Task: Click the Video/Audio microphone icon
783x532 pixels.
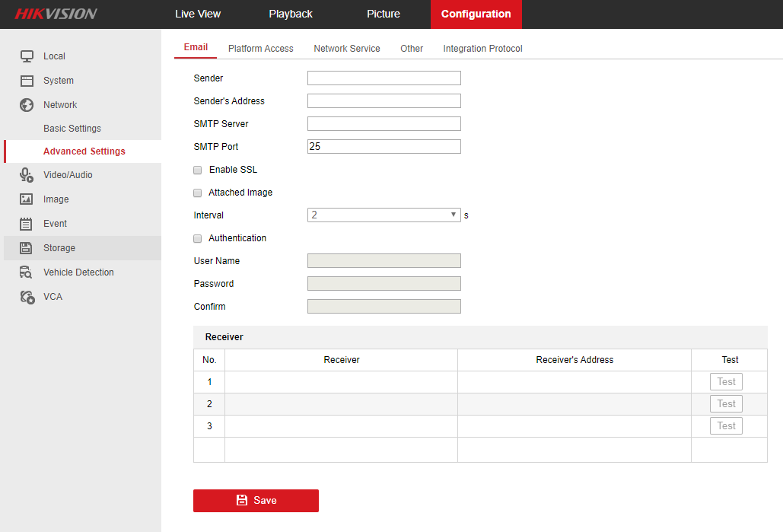Action: coord(27,175)
